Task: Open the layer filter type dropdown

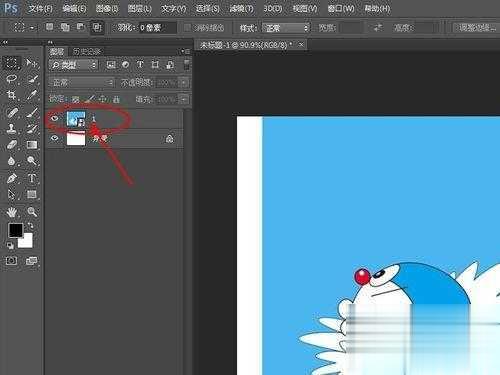Action: click(74, 65)
